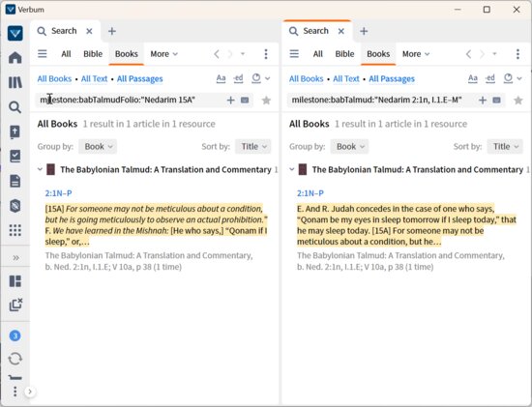Open left panel hamburger menu

[x=43, y=54]
